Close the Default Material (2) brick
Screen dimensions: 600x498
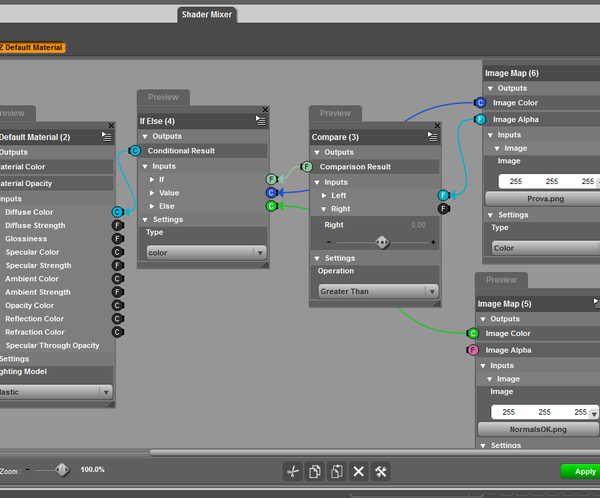click(111, 126)
